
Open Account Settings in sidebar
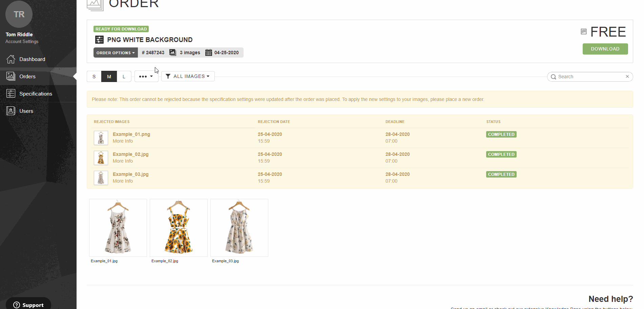pos(22,42)
